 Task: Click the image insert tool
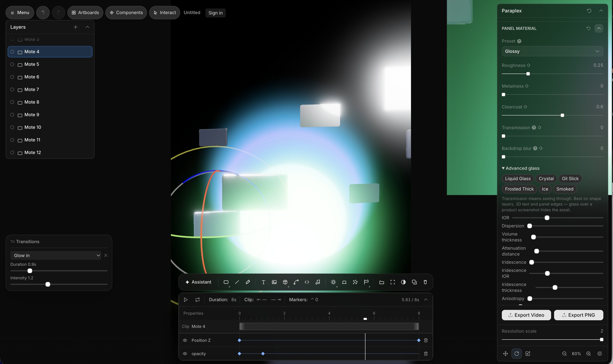[274, 282]
